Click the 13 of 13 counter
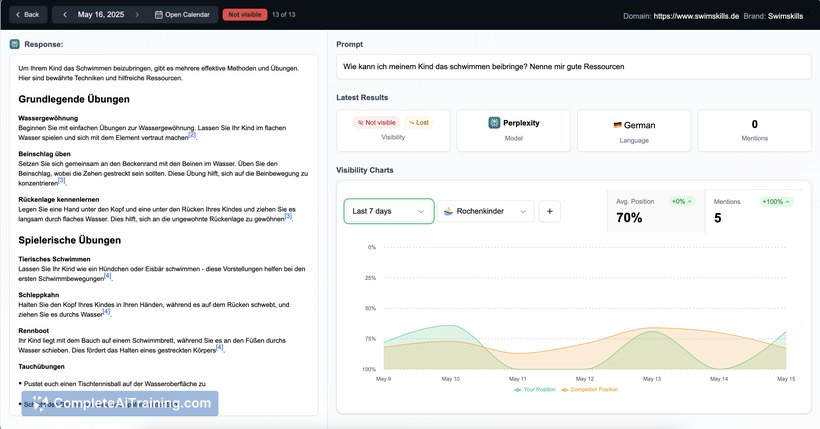 tap(283, 15)
